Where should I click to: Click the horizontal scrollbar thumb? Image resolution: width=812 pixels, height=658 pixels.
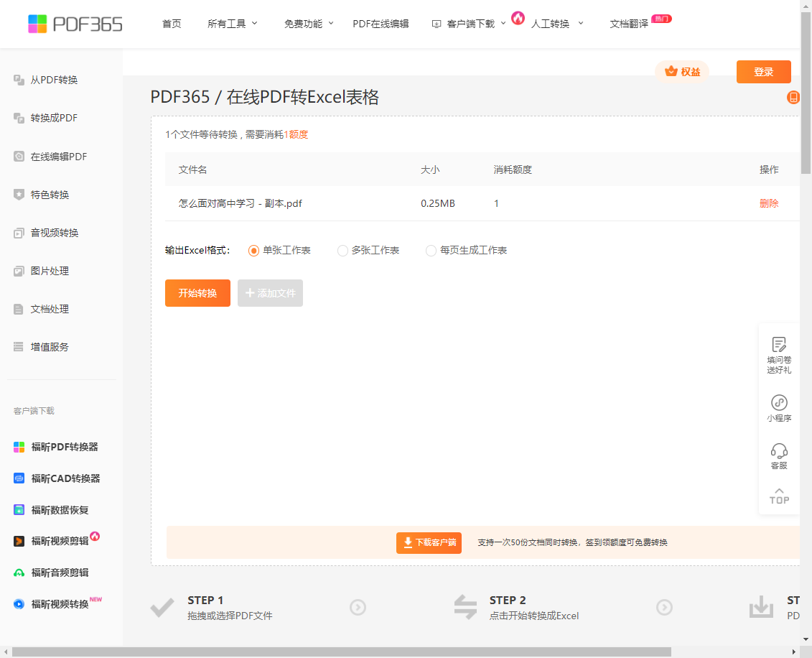[341, 652]
